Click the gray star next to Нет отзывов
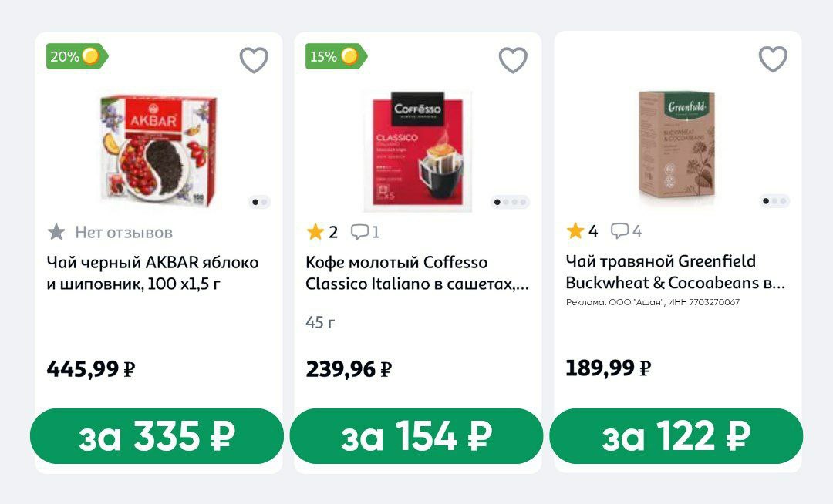The image size is (833, 504). tap(56, 232)
